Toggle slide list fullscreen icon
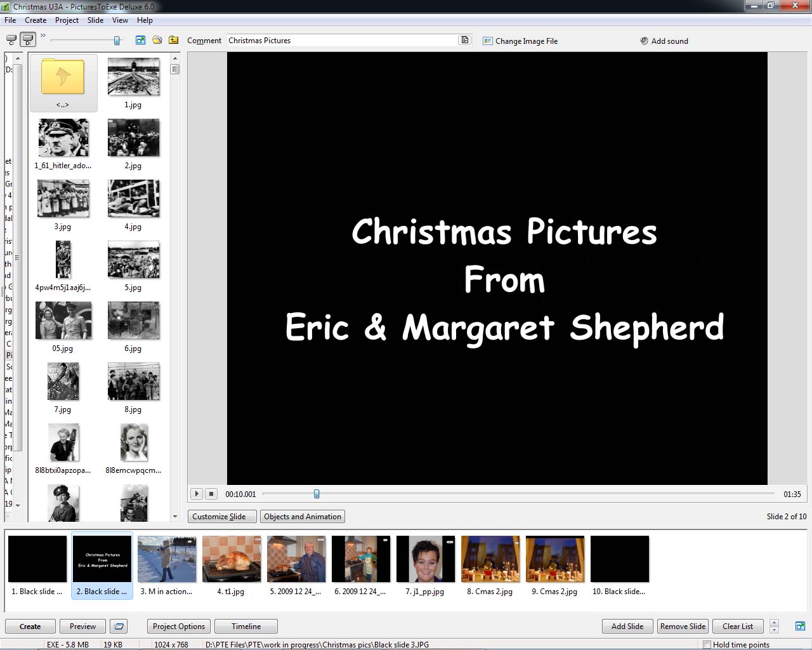Screen dimensions: 812x650 800,626
